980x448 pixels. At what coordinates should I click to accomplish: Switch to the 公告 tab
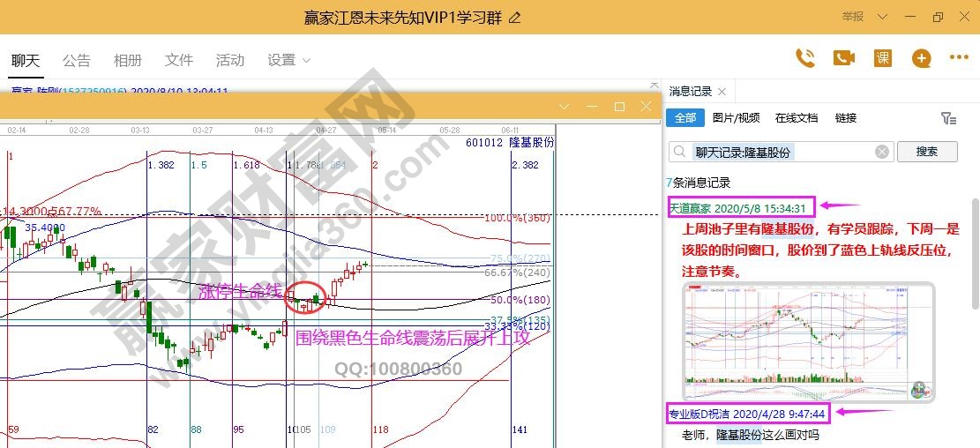coord(77,61)
